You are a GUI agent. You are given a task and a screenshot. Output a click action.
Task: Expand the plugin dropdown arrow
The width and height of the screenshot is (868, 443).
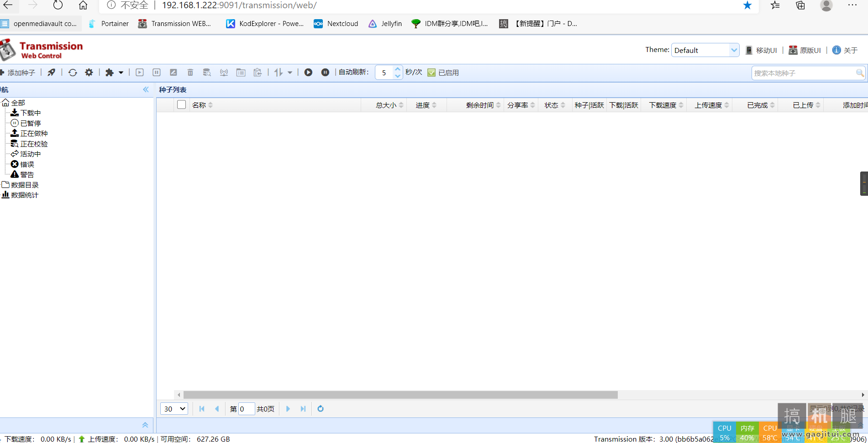click(121, 73)
